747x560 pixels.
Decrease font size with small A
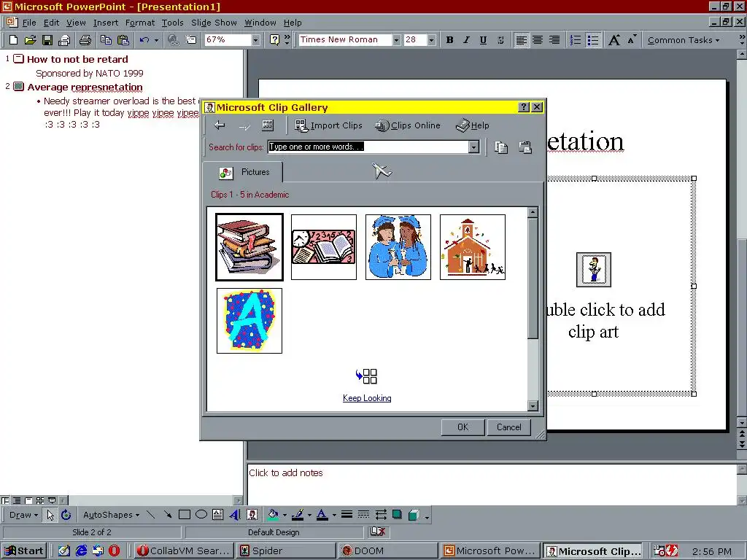[632, 40]
